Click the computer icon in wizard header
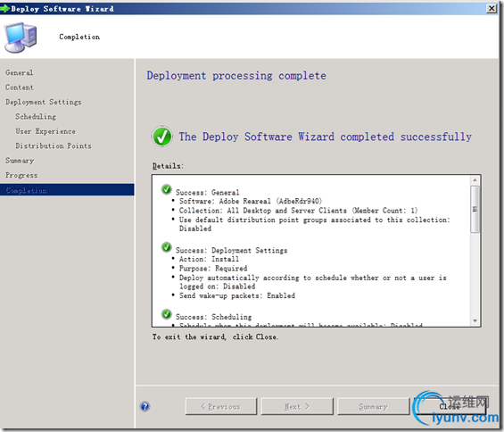 pyautogui.click(x=21, y=37)
